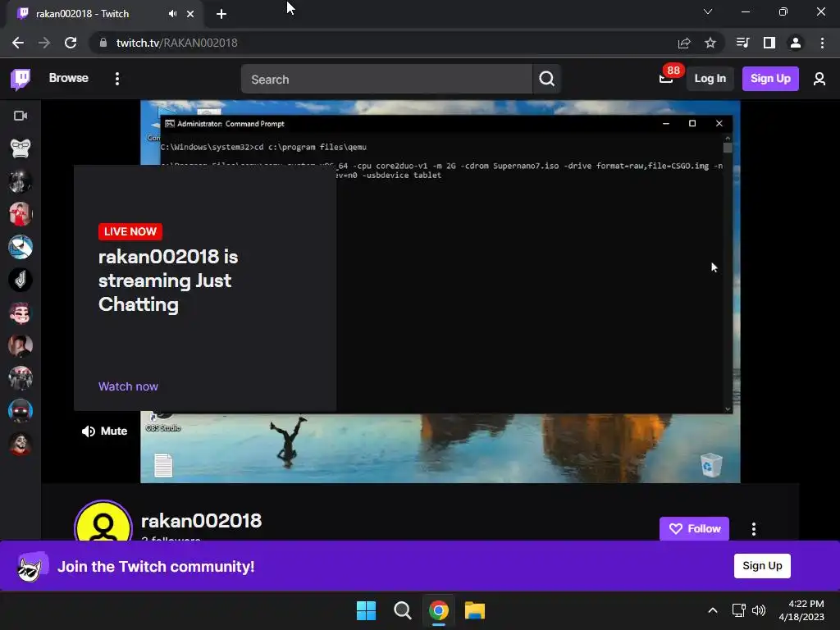The height and width of the screenshot is (630, 840).
Task: Go back in browser history
Action: click(x=18, y=43)
